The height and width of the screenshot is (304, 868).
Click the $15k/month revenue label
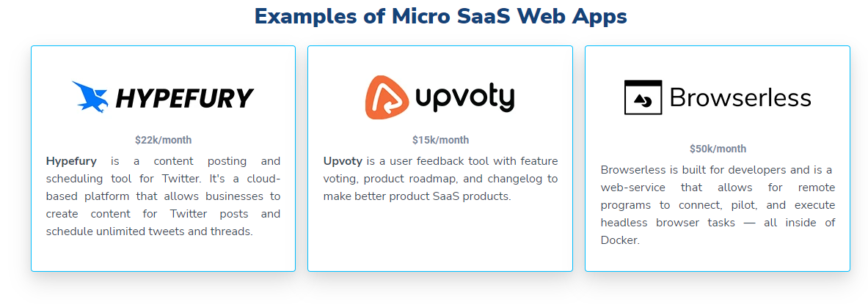pos(440,140)
